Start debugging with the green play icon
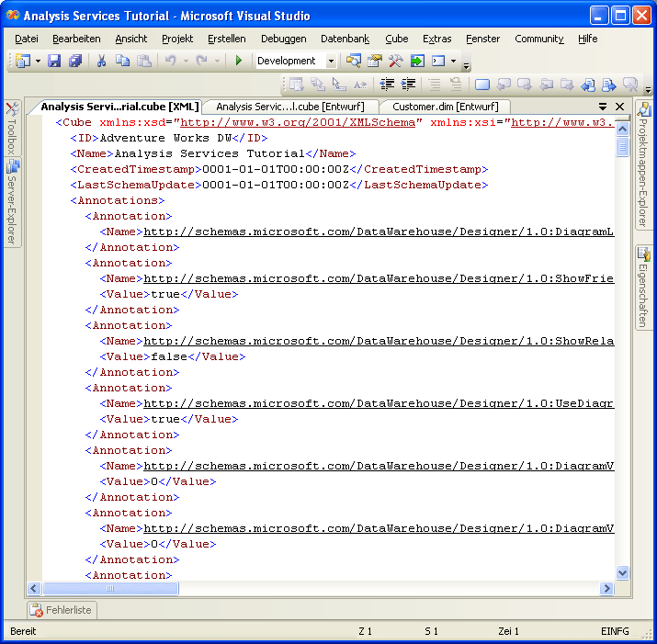The image size is (657, 644). (x=239, y=61)
